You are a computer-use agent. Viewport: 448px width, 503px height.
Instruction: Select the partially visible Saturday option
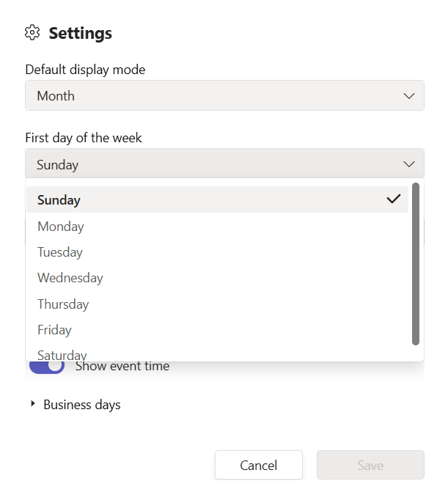62,355
